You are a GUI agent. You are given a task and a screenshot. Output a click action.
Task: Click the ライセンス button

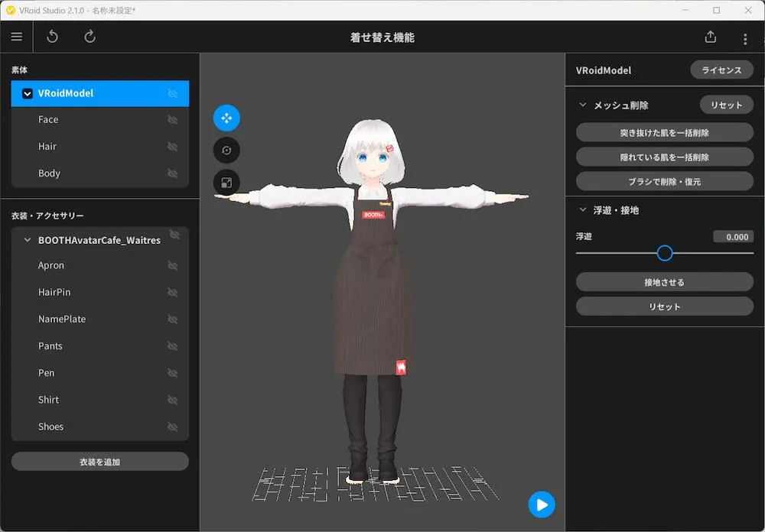721,70
